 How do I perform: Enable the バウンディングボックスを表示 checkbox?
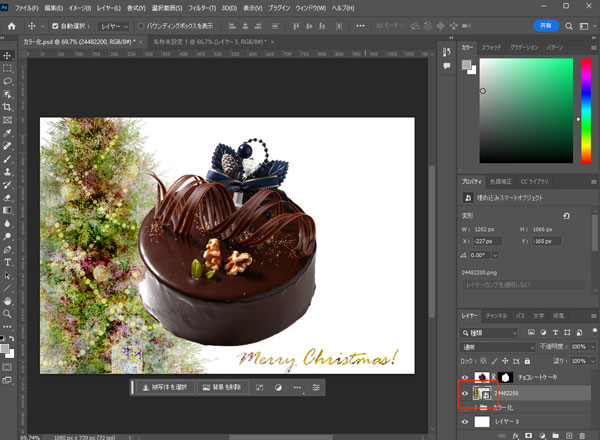coord(141,24)
